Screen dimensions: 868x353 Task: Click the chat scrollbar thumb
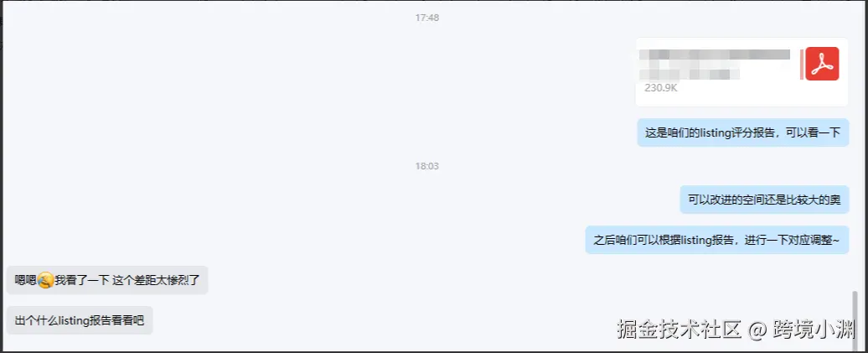pos(855,319)
